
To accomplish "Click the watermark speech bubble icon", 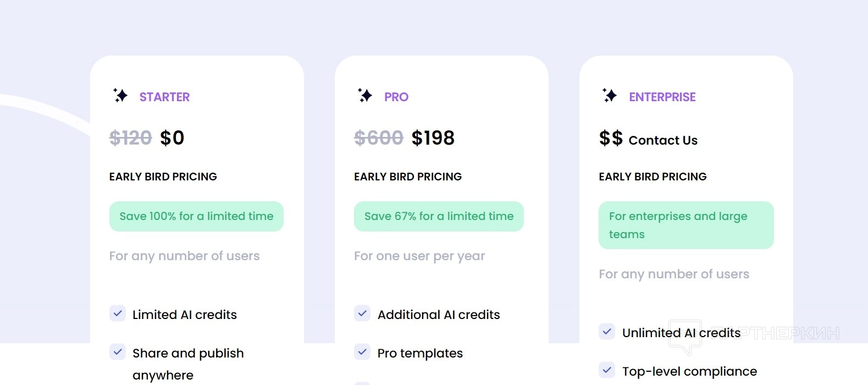I will (684, 336).
